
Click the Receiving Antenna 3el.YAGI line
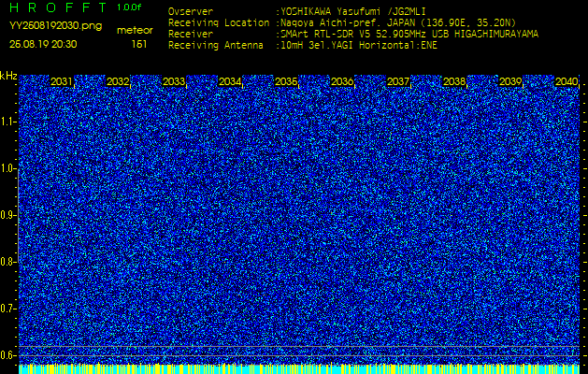pos(303,46)
